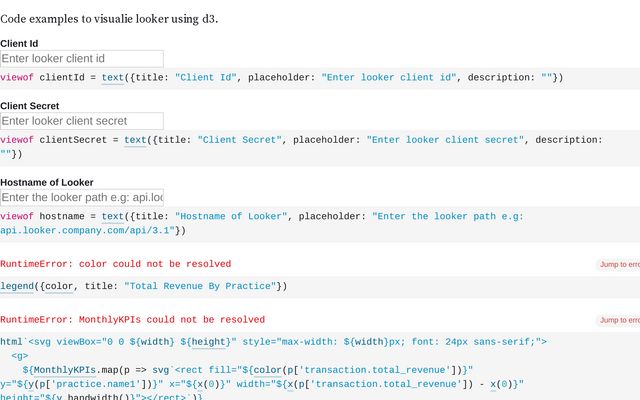The height and width of the screenshot is (400, 640).
Task: Click the viewof clientId code cell
Action: point(300,78)
